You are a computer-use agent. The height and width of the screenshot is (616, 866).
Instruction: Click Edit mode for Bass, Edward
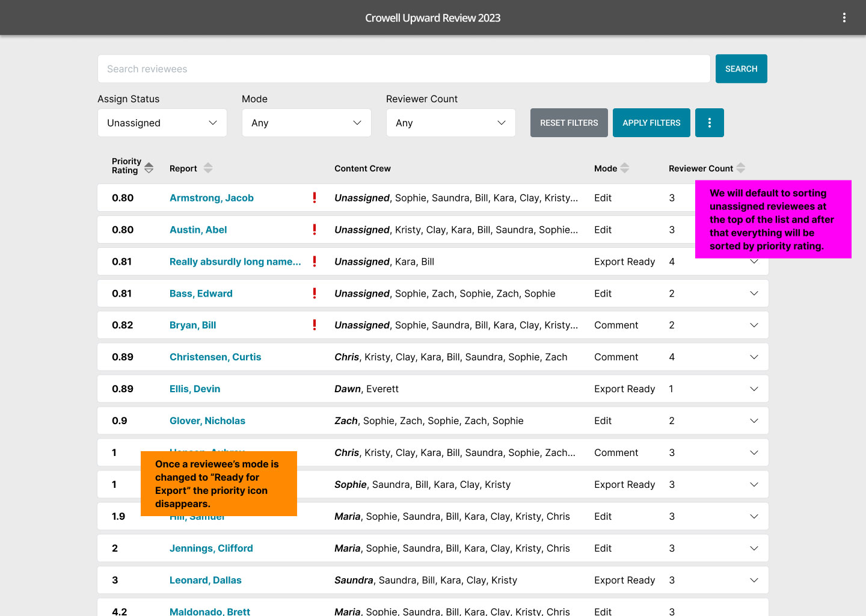click(603, 293)
